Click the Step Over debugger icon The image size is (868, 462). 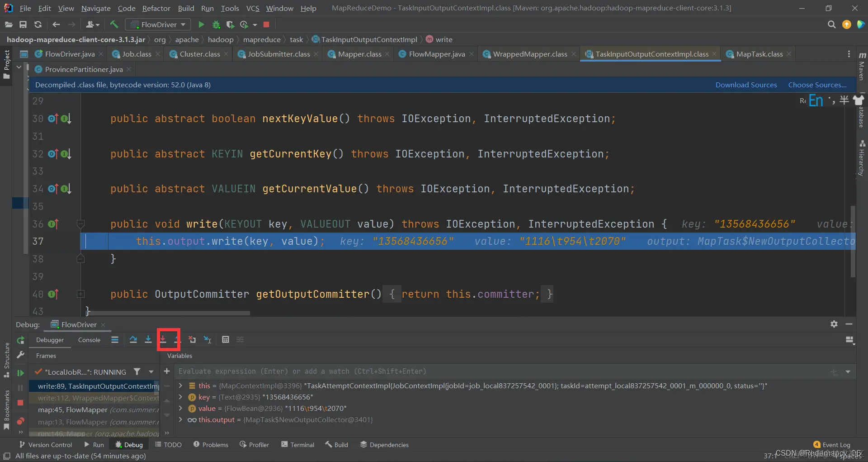click(x=133, y=339)
